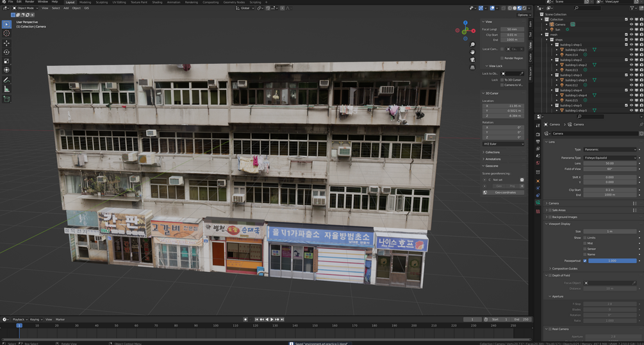Toggle the Passepartout checkbox
The height and width of the screenshot is (345, 644).
[x=585, y=261]
